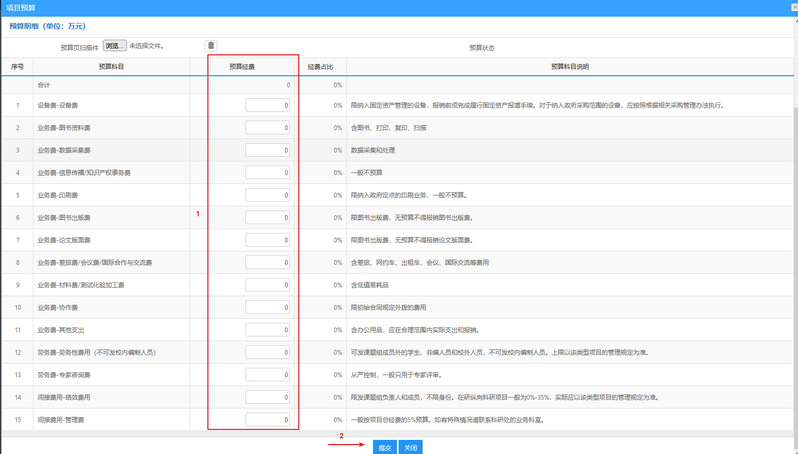Screen dimensions: 798x454
Task: Select the 间接费用-管理费 budget input
Action: click(267, 420)
